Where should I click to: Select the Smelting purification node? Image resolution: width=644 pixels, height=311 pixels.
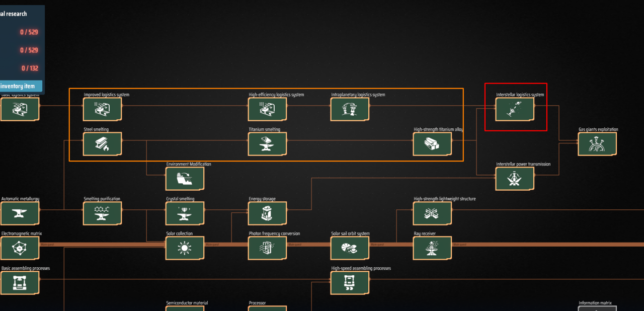102,213
